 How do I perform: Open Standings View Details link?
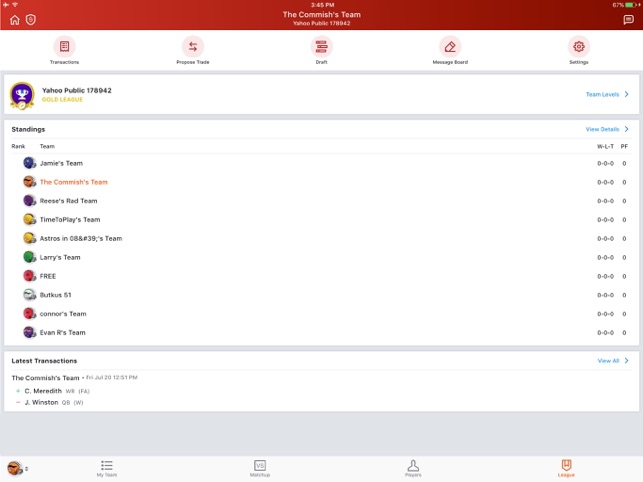click(x=602, y=129)
